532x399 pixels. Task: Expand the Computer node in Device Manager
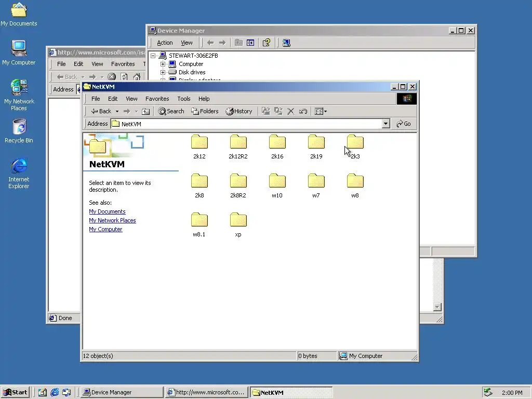[163, 64]
